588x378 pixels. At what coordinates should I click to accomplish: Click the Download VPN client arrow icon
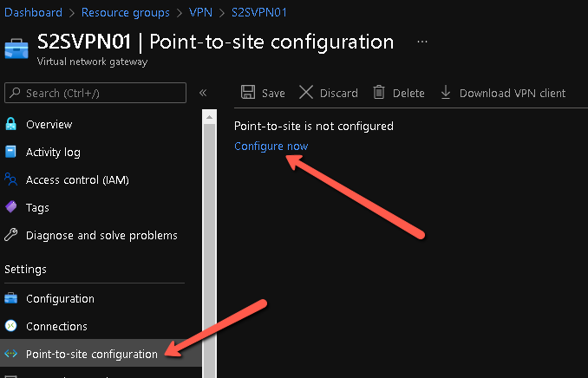pyautogui.click(x=446, y=92)
